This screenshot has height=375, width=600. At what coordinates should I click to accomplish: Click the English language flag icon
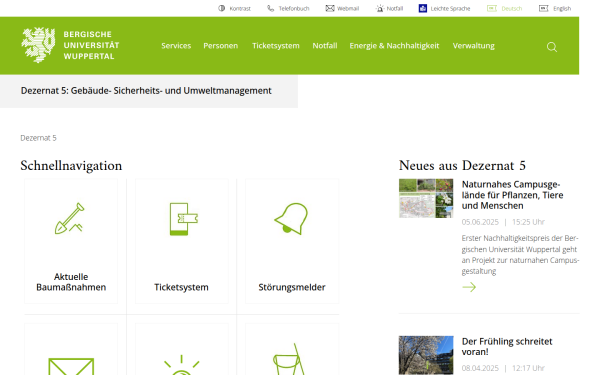544,8
